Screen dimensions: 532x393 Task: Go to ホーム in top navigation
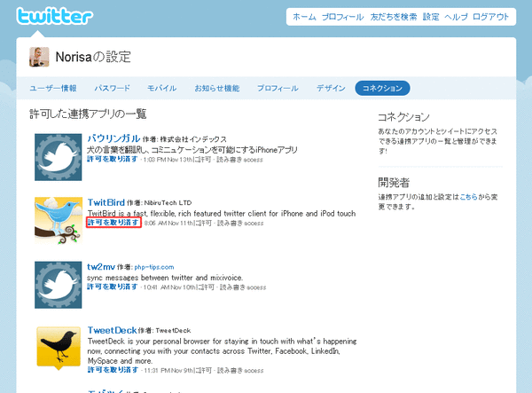[304, 17]
